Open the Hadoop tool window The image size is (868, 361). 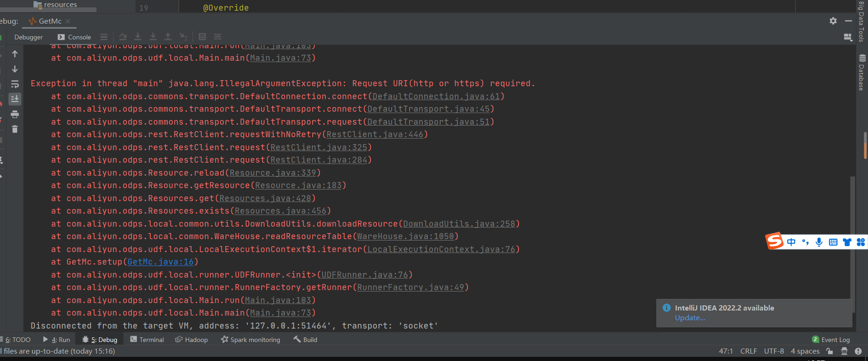tap(191, 340)
